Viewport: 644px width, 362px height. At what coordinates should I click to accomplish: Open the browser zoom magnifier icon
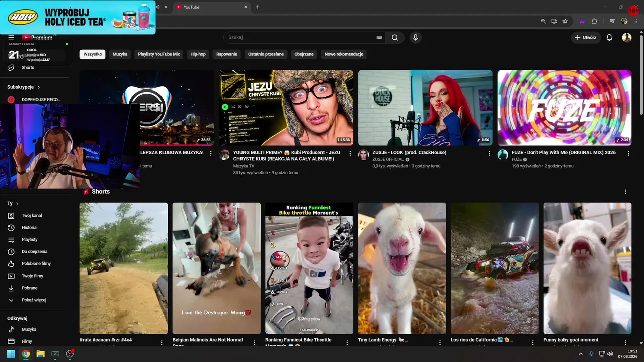coord(543,21)
